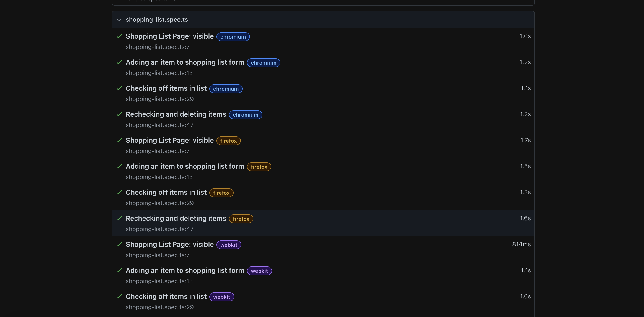Open webkit Shopping List Page: visible test
The height and width of the screenshot is (317, 644).
coord(169,244)
